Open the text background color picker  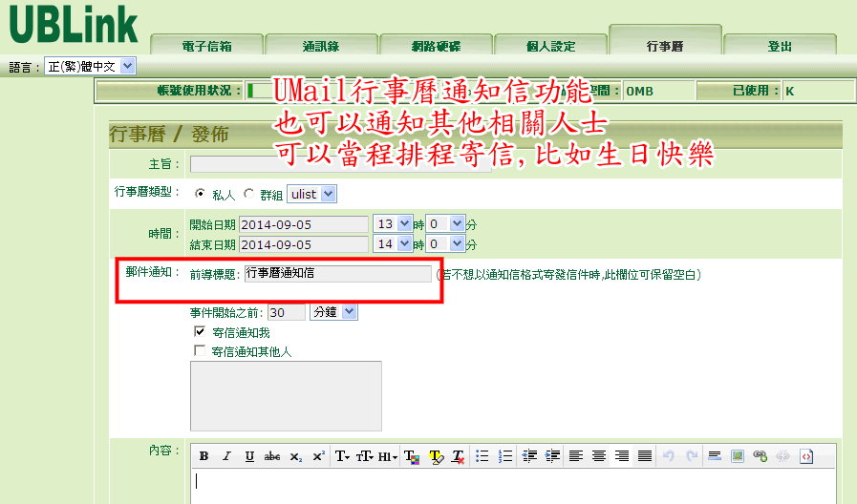436,456
